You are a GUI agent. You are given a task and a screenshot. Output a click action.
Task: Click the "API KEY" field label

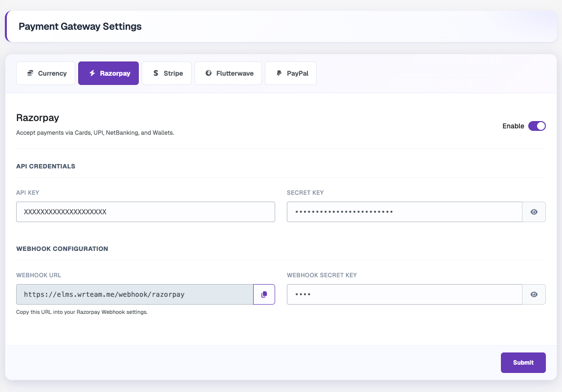click(x=27, y=193)
